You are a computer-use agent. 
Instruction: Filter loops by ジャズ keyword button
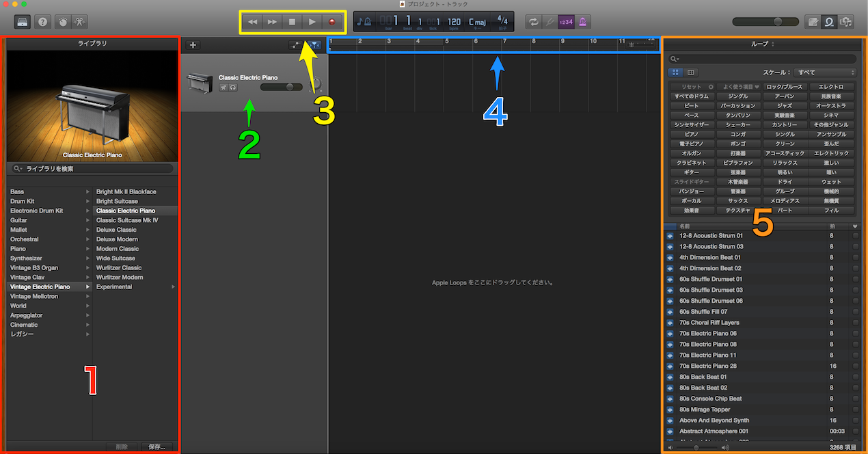click(x=785, y=106)
